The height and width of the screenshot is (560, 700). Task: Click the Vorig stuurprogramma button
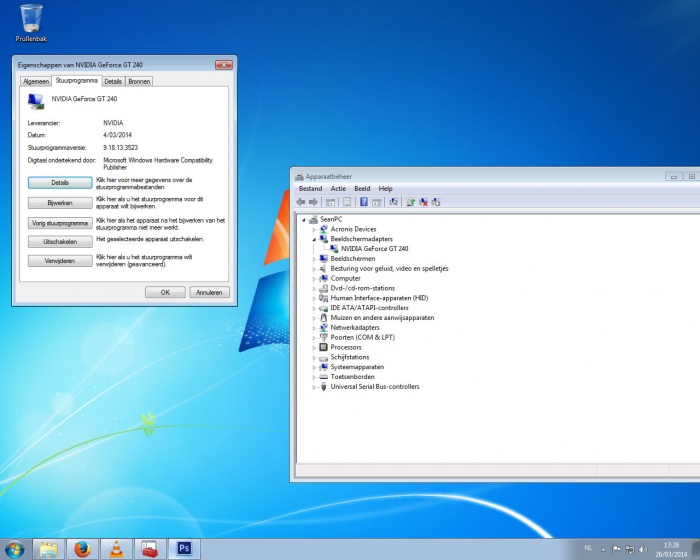(60, 223)
